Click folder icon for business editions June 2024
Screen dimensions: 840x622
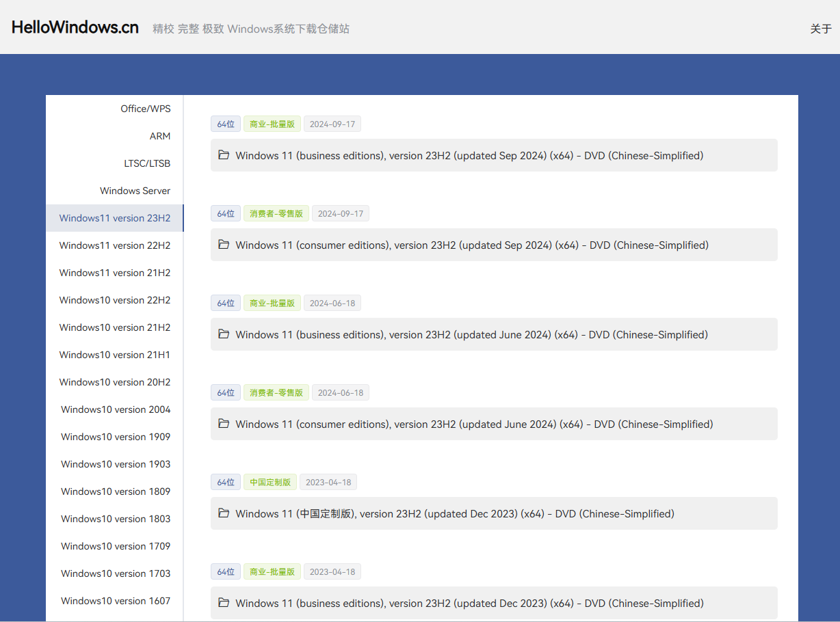click(224, 334)
